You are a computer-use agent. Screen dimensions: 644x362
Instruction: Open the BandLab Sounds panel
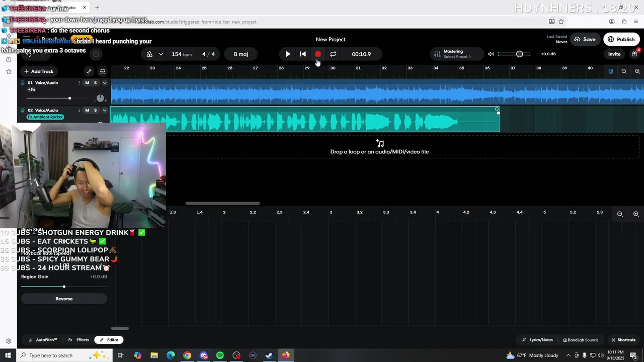pos(581,340)
